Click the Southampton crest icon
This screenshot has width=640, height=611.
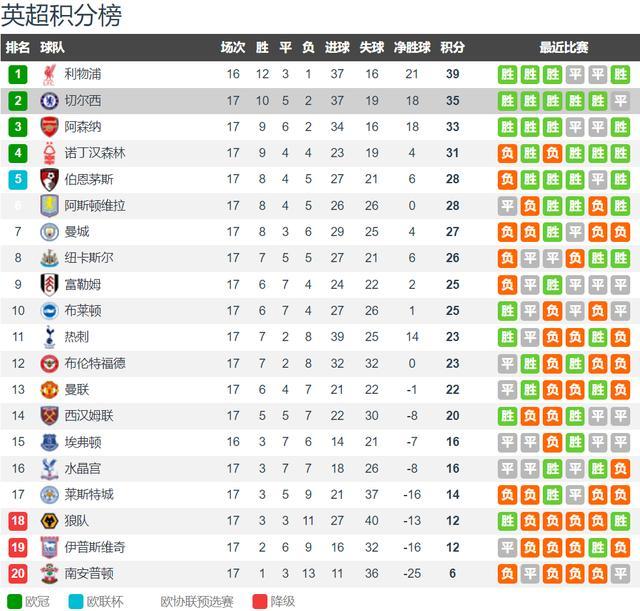pos(49,573)
